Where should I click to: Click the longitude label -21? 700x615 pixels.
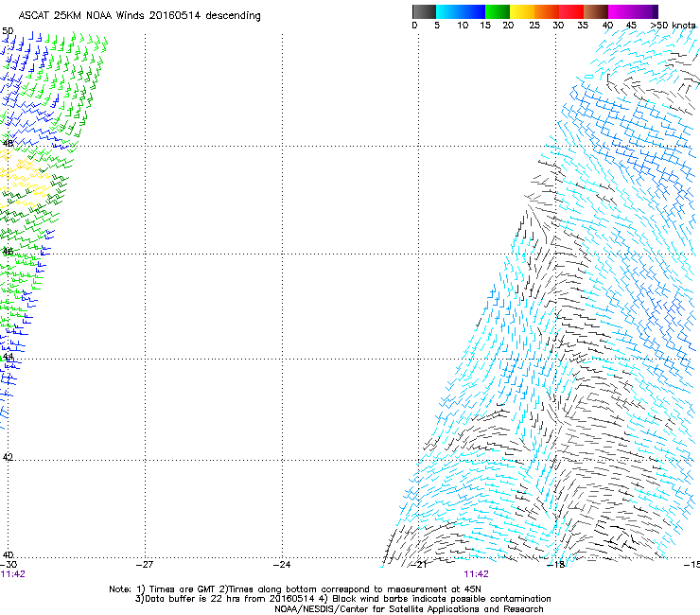point(419,565)
